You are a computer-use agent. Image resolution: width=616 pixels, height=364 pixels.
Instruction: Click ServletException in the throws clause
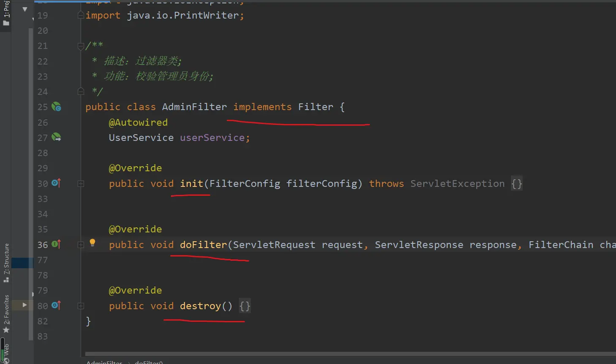click(457, 183)
